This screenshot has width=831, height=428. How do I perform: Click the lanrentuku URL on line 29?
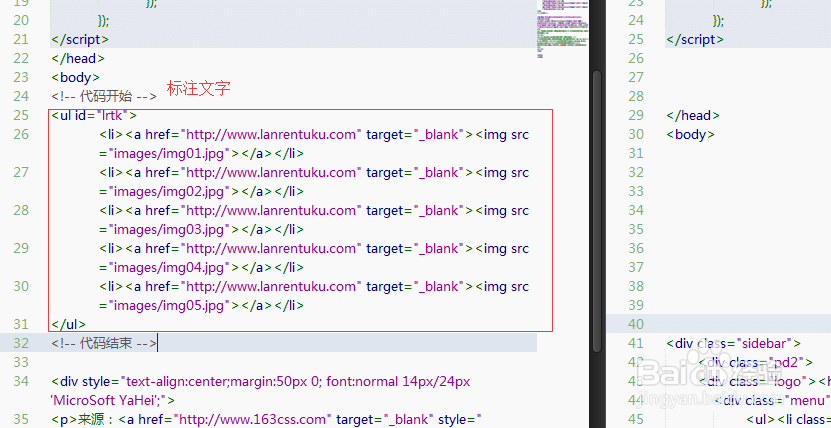tap(271, 248)
